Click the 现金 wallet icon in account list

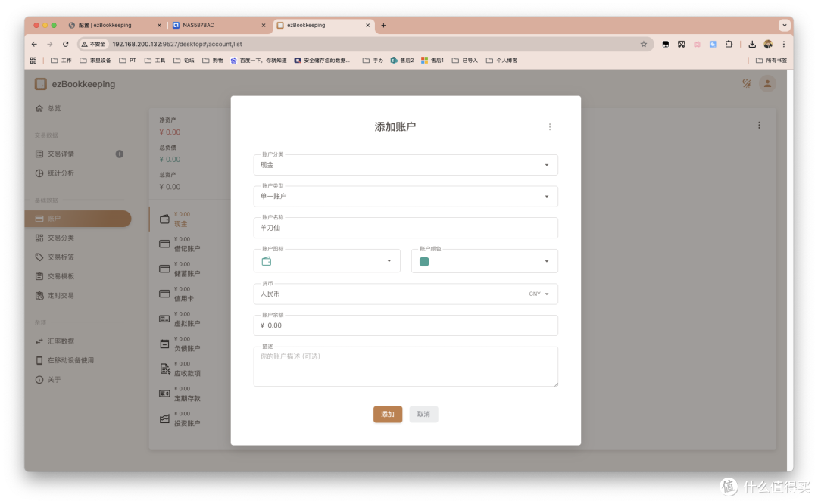[x=164, y=219]
